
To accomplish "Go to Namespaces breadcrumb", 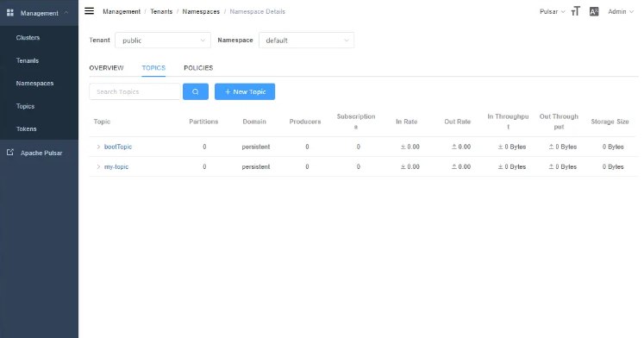I will 201,11.
